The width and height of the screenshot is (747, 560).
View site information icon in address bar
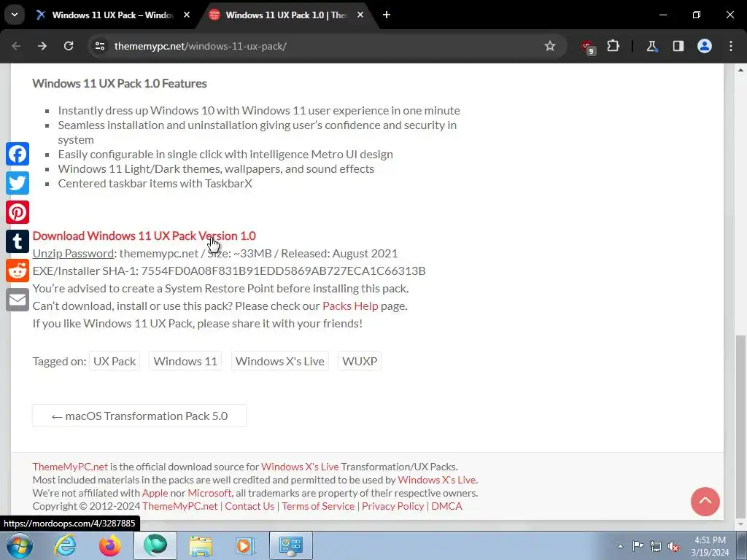(100, 46)
